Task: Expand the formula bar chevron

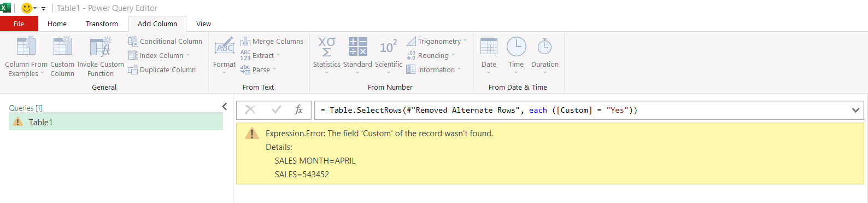Action: point(855,110)
